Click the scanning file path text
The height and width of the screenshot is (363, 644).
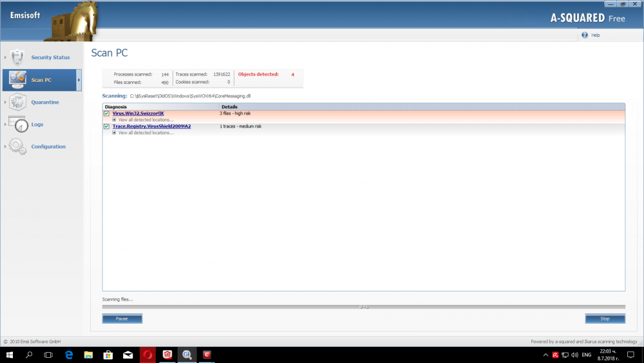(190, 96)
